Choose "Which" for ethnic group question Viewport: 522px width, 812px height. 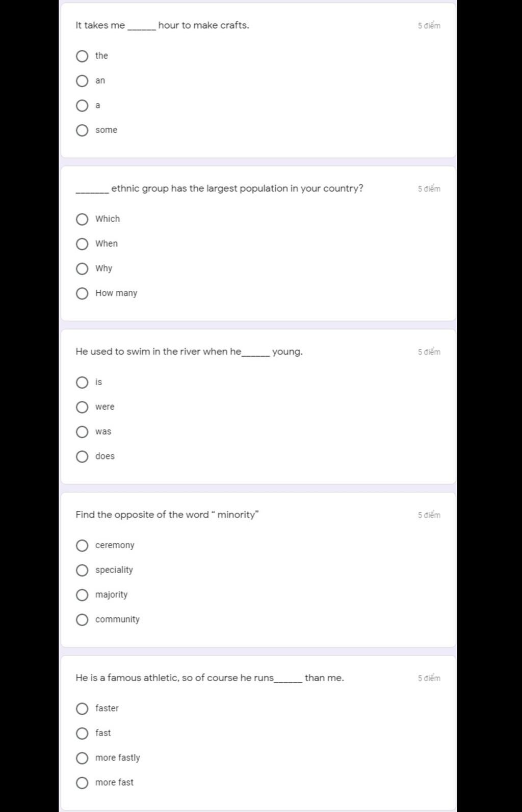click(82, 220)
